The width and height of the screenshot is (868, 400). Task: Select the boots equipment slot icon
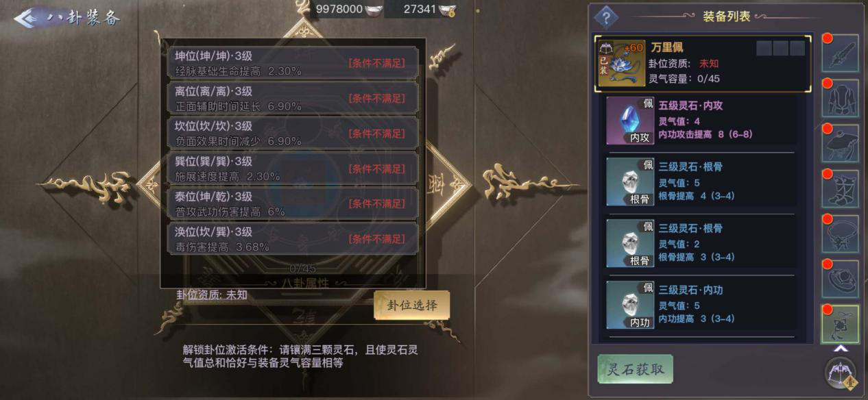pyautogui.click(x=841, y=189)
